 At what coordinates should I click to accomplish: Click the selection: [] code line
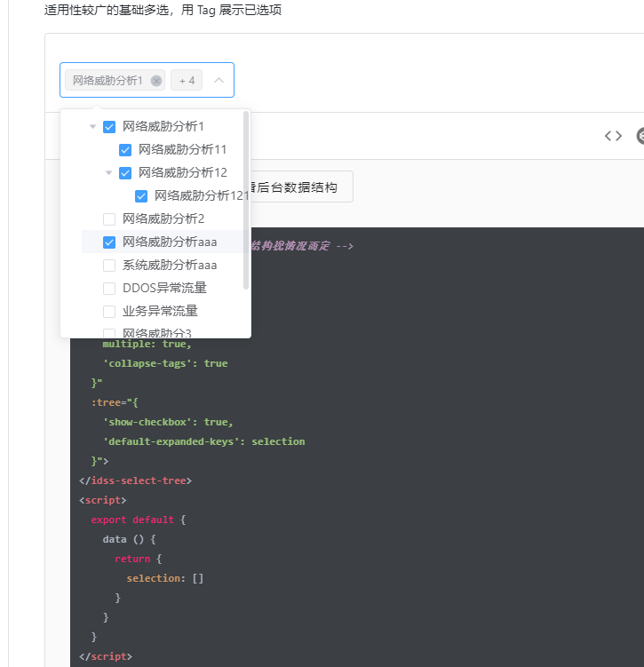(165, 578)
